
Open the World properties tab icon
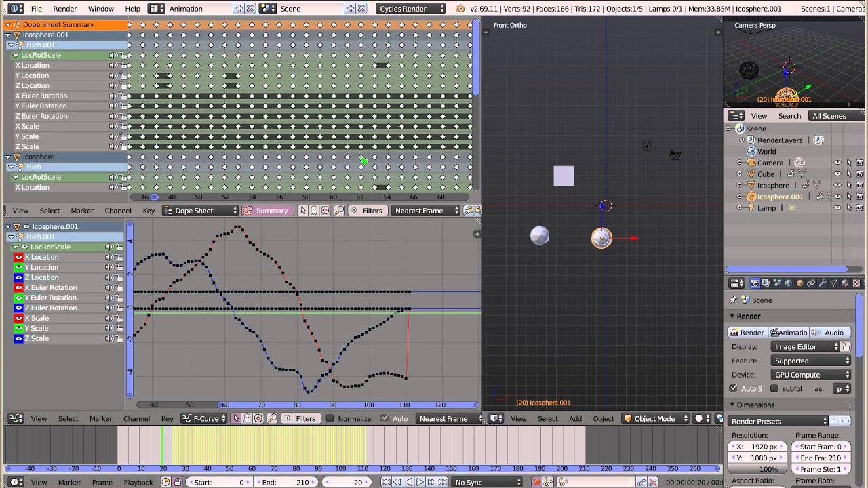[788, 283]
